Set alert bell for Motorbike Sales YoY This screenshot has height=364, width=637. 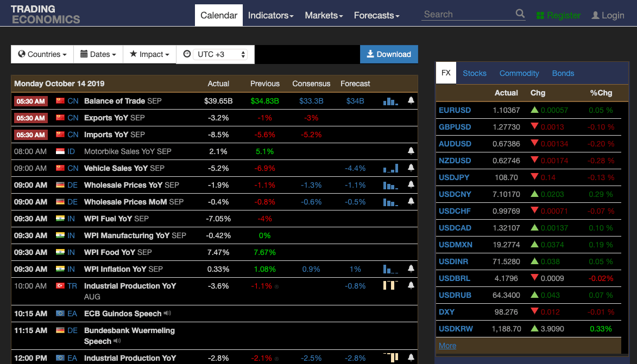[411, 151]
